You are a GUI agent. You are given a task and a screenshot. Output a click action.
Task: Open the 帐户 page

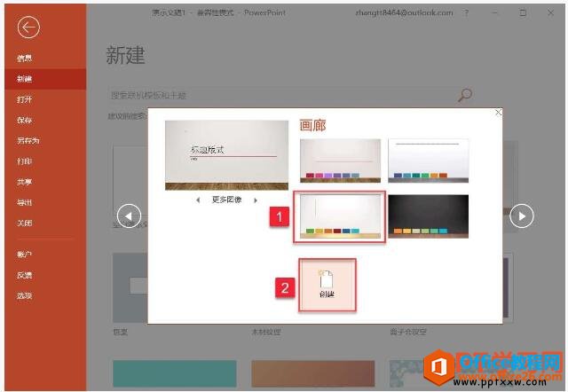24,255
